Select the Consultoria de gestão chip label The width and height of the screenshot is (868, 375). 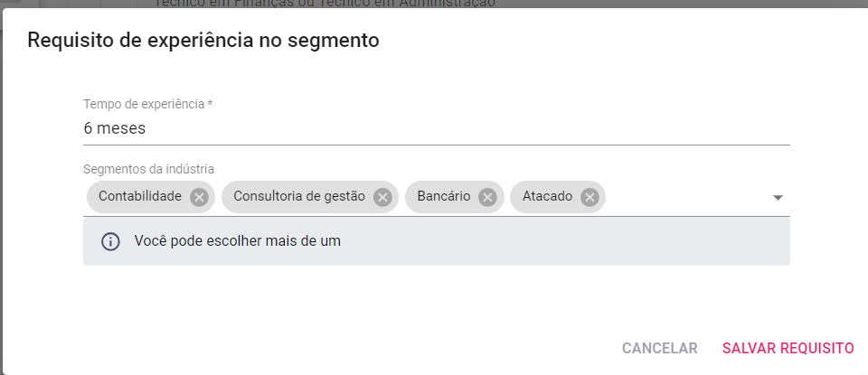[299, 196]
